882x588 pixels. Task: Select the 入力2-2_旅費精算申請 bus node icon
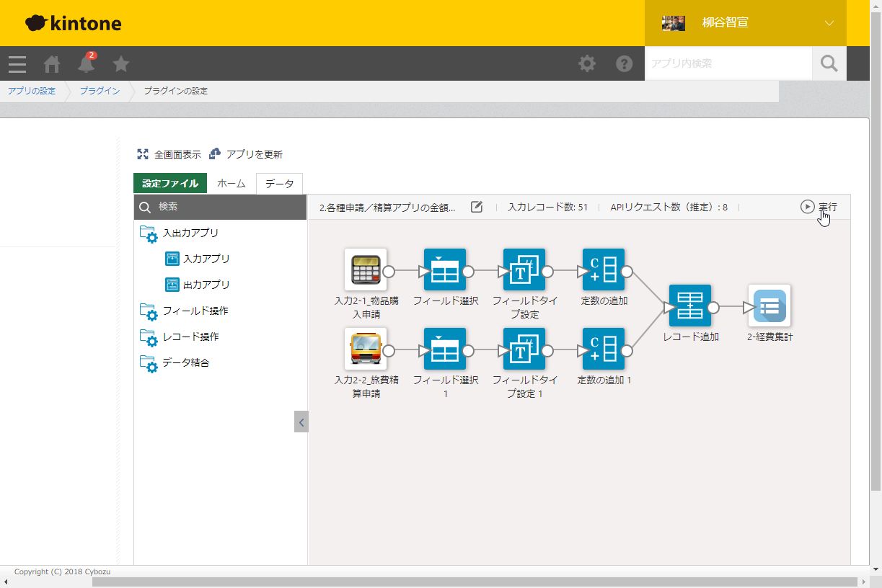pyautogui.click(x=366, y=349)
